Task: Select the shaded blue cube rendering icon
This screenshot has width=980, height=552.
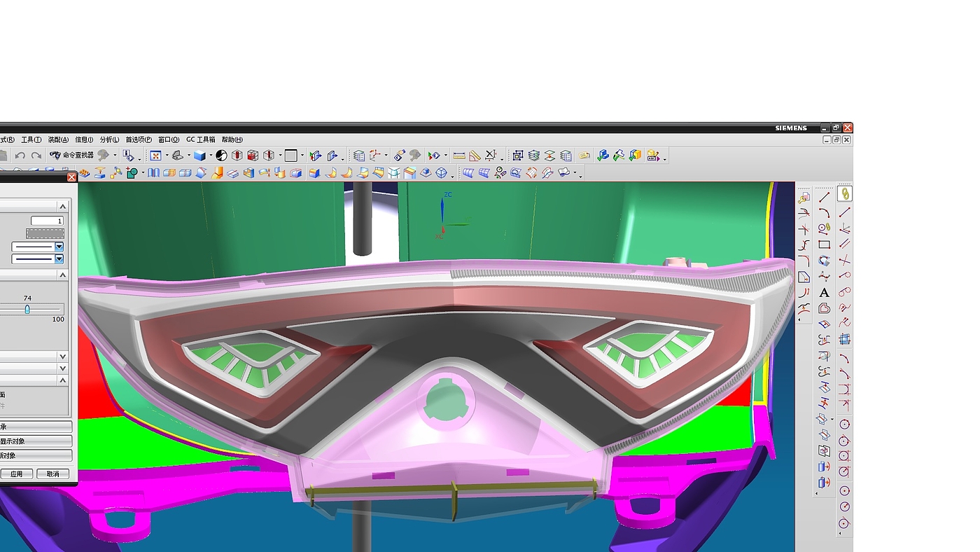Action: (200, 156)
